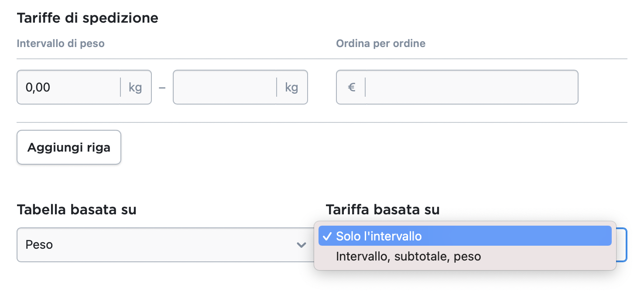Click the checkmark next to Solo l'intervallo

[327, 236]
